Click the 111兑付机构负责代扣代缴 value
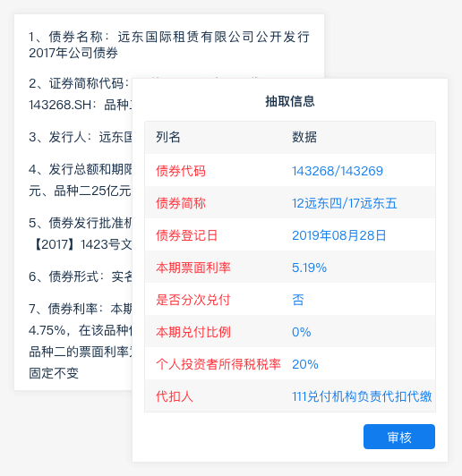Image resolution: width=462 pixels, height=476 pixels. coord(362,396)
